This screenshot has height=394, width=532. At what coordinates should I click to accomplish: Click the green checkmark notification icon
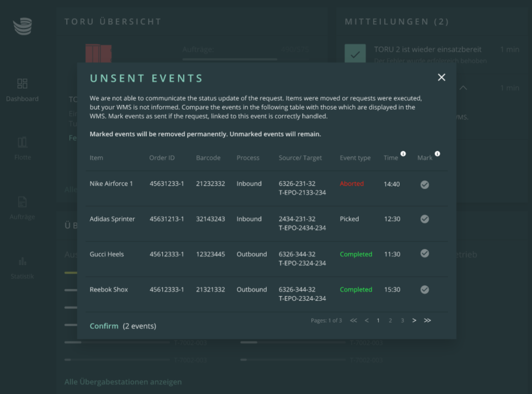tap(355, 54)
